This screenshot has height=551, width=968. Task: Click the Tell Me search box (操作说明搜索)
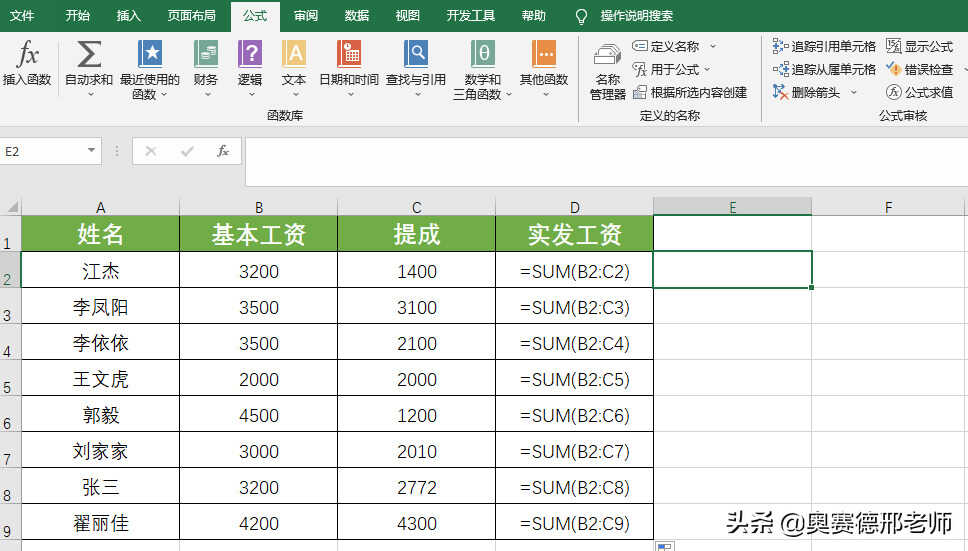coord(636,16)
